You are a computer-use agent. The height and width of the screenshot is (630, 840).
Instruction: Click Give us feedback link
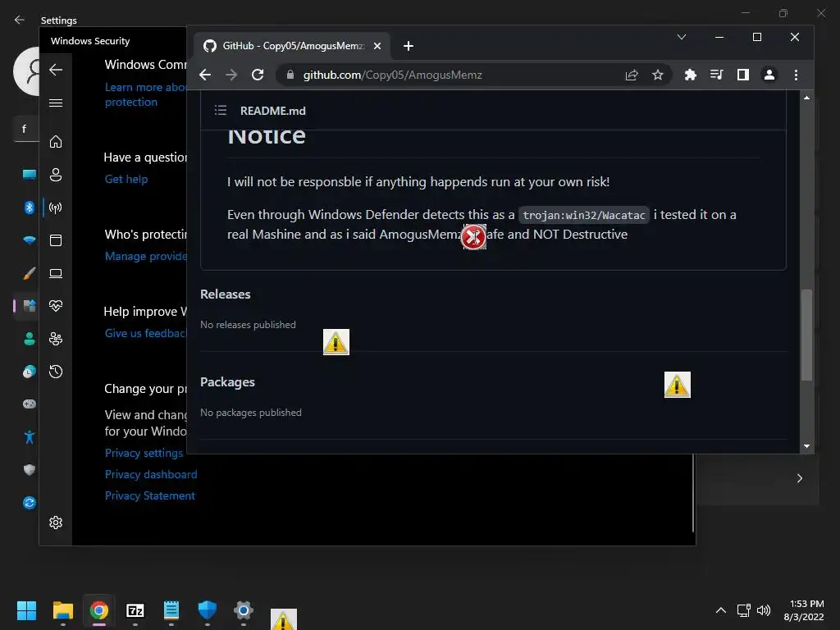145,333
